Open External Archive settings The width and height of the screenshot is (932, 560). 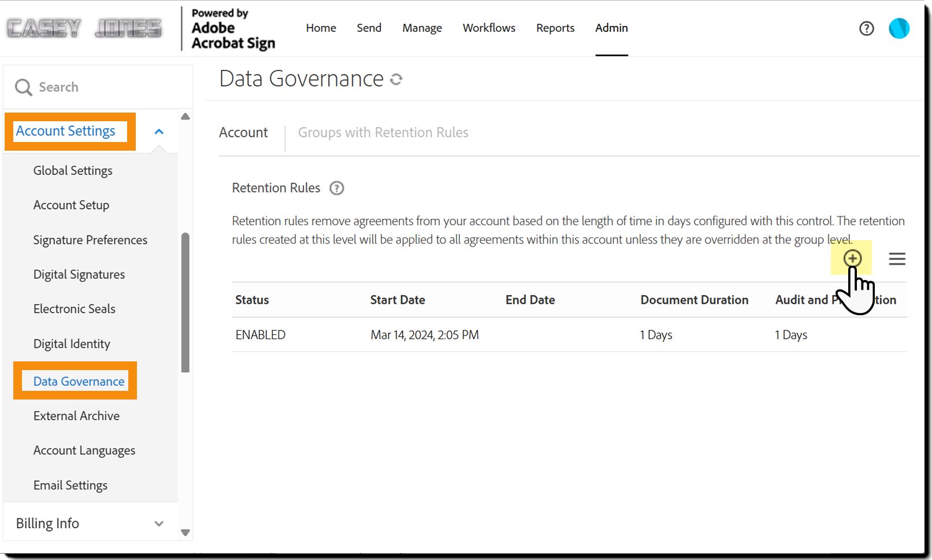click(76, 416)
